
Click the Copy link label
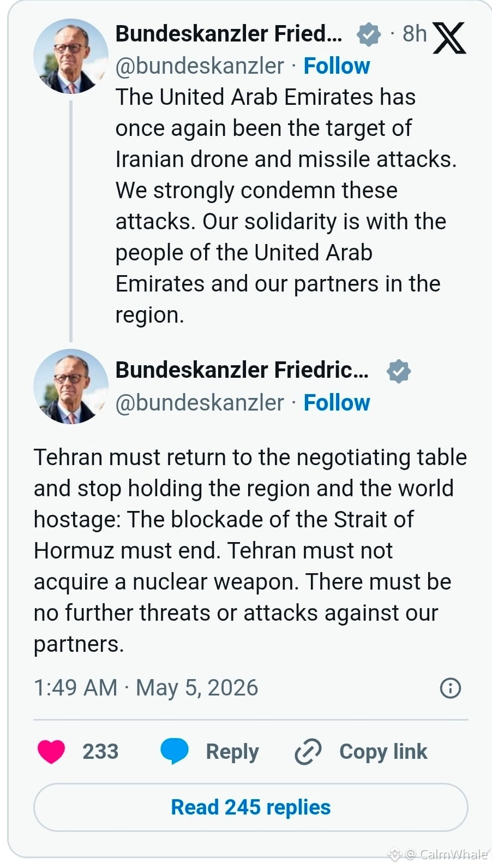coord(383,752)
